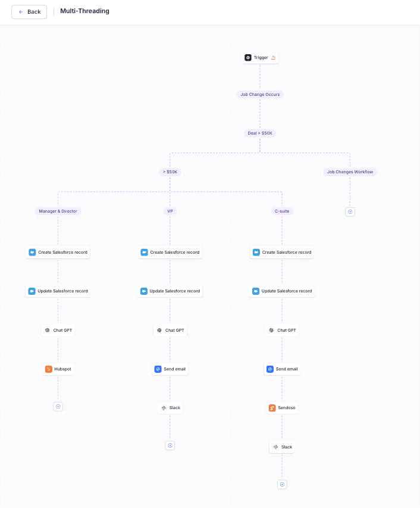Click ChatGPT logo in Manager & Director branch
The width and height of the screenshot is (420, 508).
tap(47, 331)
